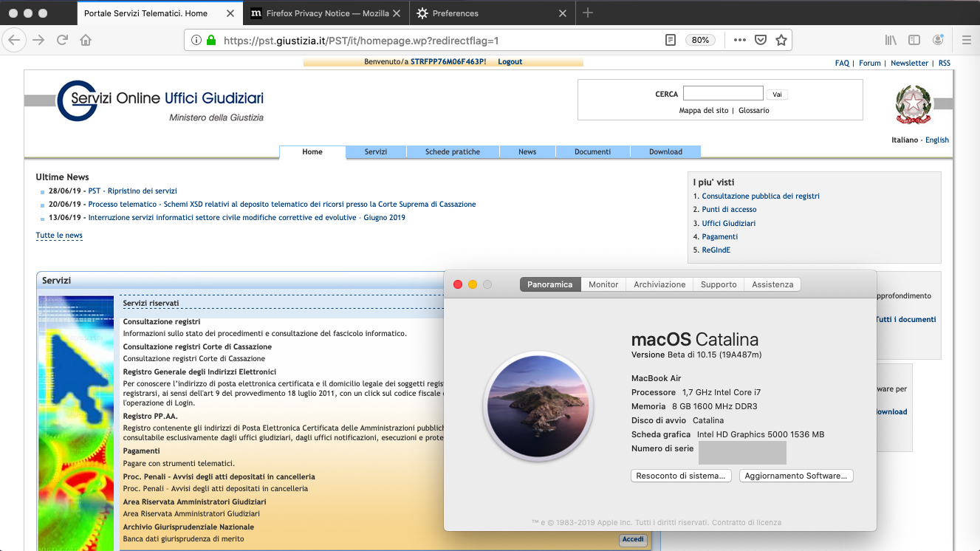Click the Logout link
Image resolution: width=980 pixels, height=551 pixels.
510,62
